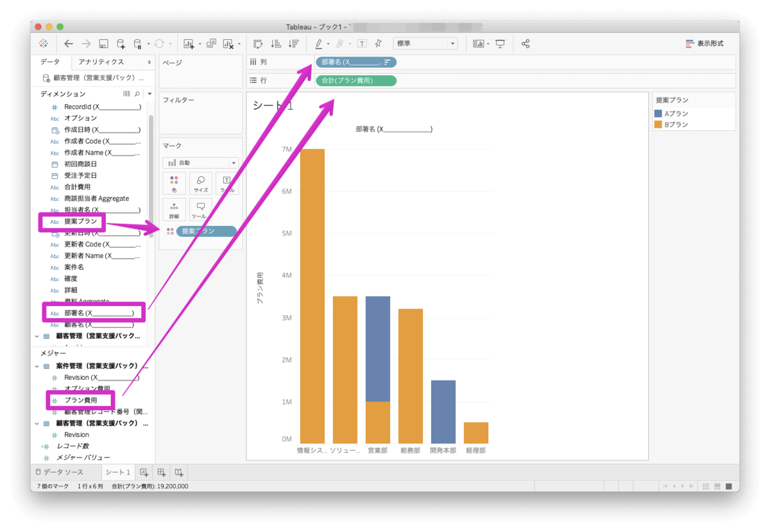Select the シート 1 tab
This screenshot has width=770, height=532.
click(118, 472)
